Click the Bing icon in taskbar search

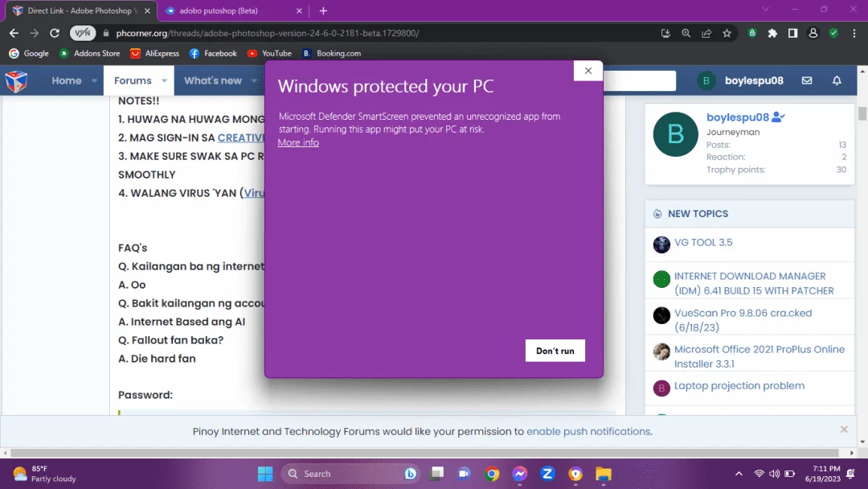pos(410,474)
